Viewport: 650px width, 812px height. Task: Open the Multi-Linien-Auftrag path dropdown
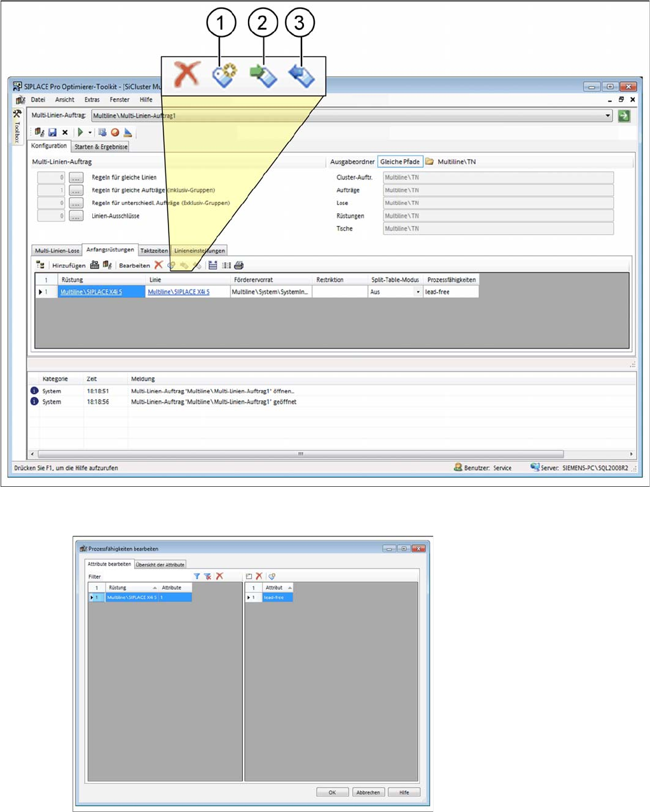[x=608, y=116]
